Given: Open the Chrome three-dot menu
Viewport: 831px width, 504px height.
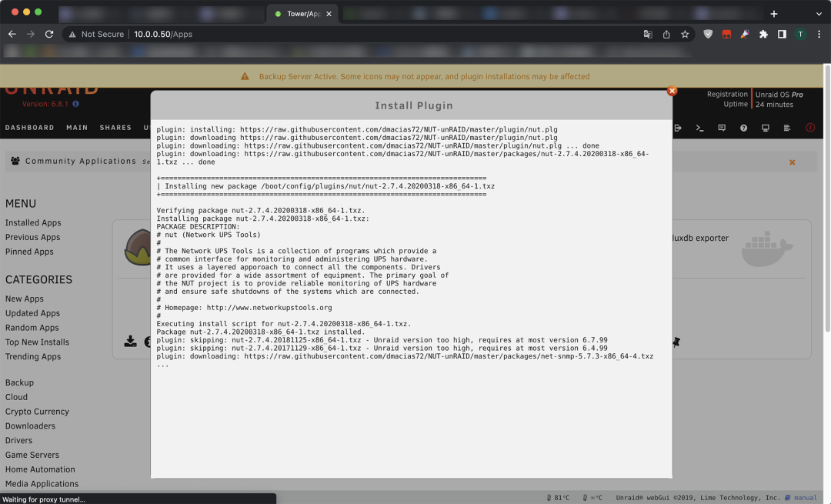Looking at the screenshot, I should click(819, 35).
